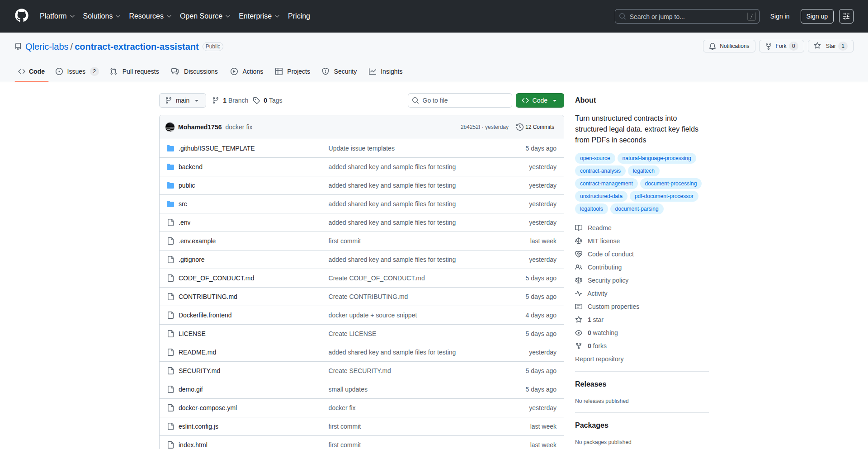The image size is (868, 449).
Task: Click the Mohamed1756 avatar image
Action: (170, 127)
